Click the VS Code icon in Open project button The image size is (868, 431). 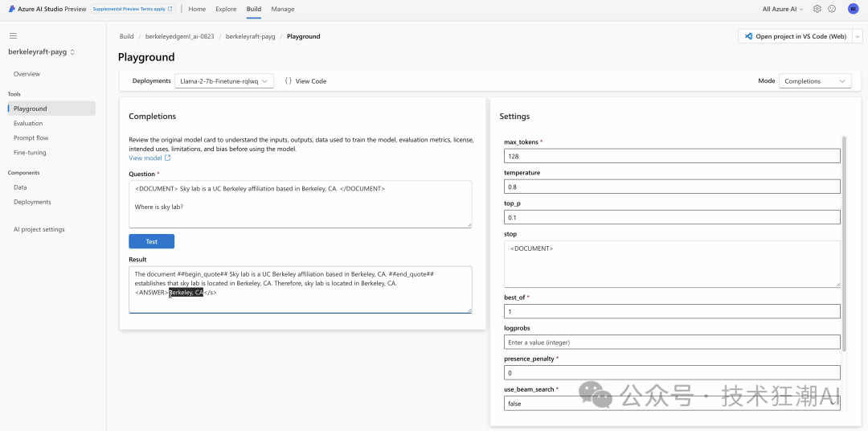[x=748, y=36]
